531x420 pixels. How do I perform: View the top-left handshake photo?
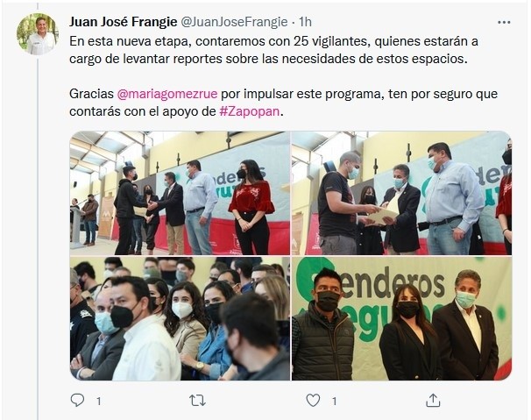[x=180, y=193]
